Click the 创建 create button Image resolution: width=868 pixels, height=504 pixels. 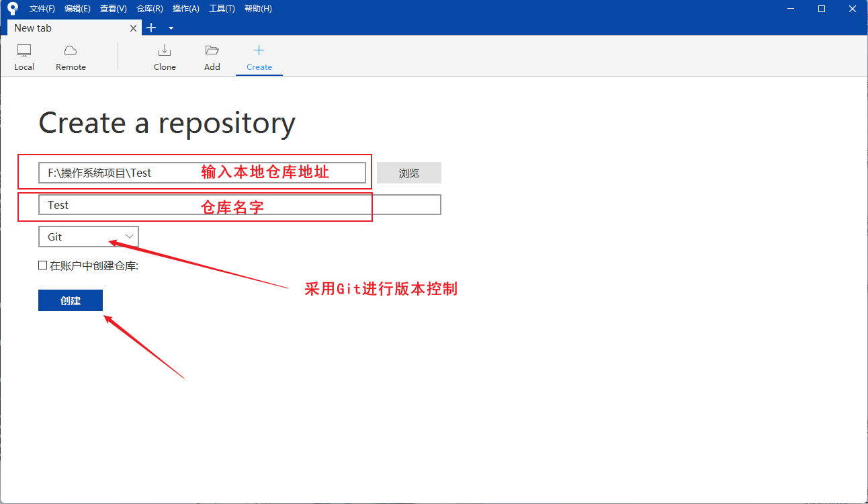(x=71, y=301)
